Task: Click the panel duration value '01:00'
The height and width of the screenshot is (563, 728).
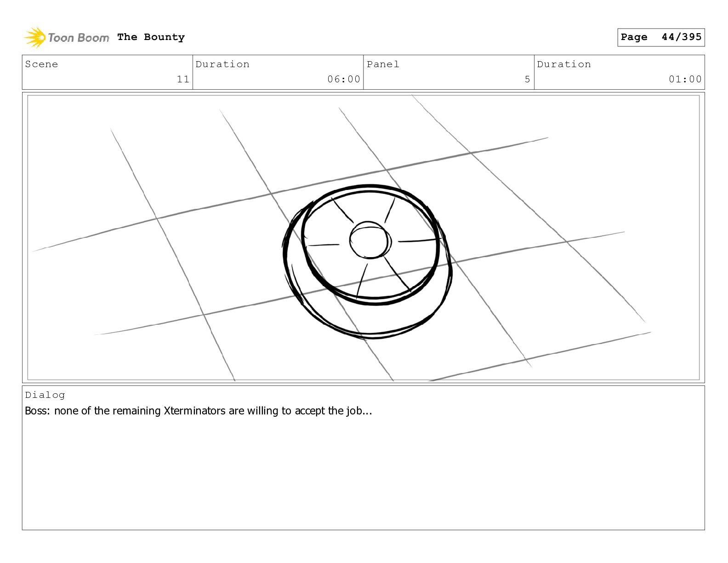Action: [x=685, y=79]
